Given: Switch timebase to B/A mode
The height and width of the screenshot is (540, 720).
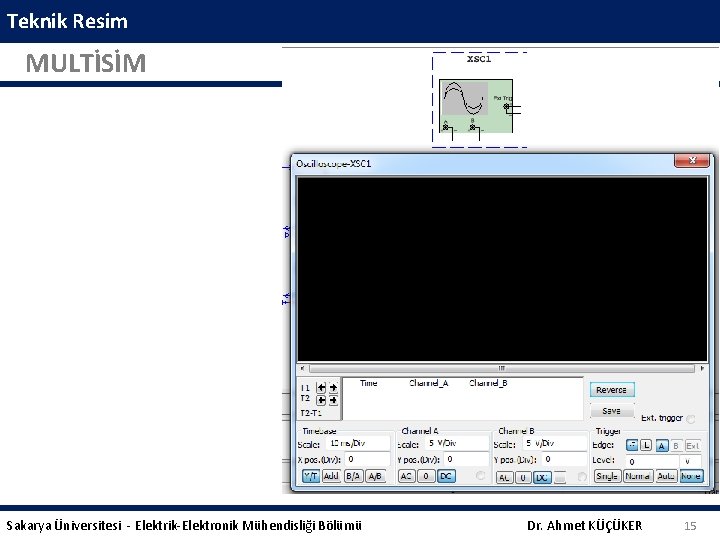Looking at the screenshot, I should 353,476.
